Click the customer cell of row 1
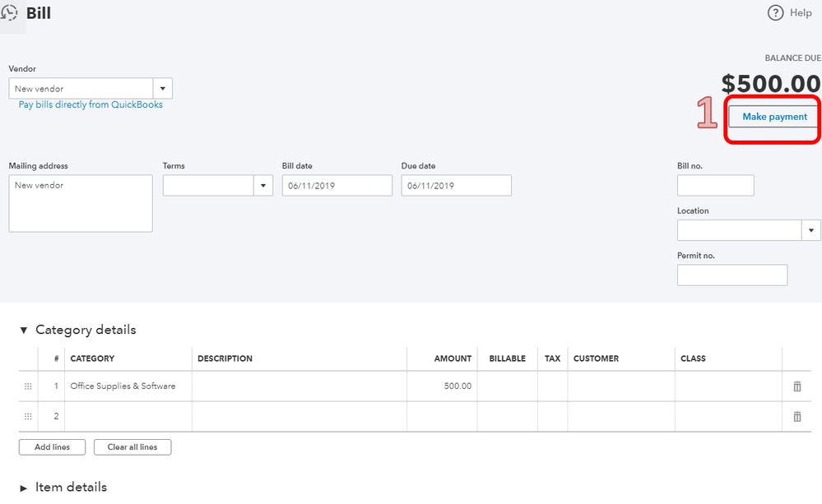822x504 pixels. click(x=621, y=386)
